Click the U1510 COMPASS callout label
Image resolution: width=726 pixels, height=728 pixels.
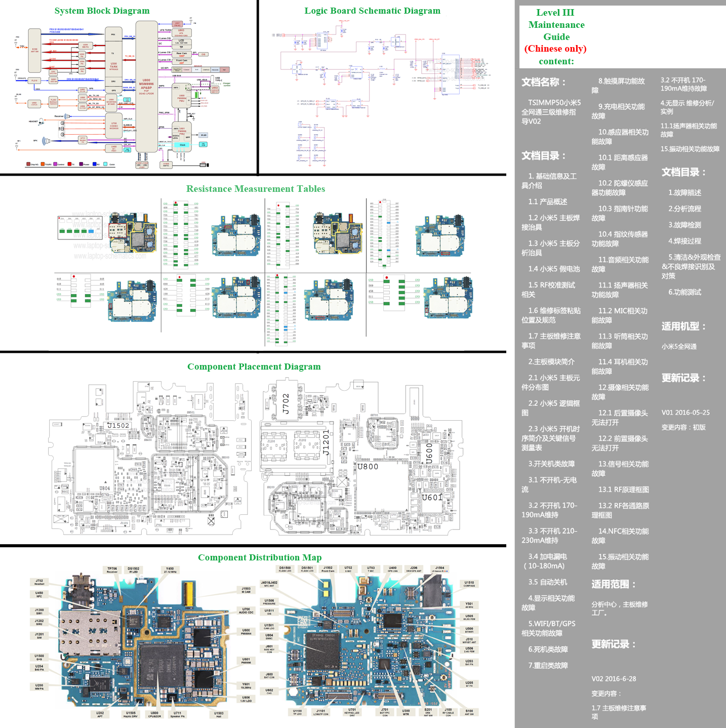click(469, 584)
